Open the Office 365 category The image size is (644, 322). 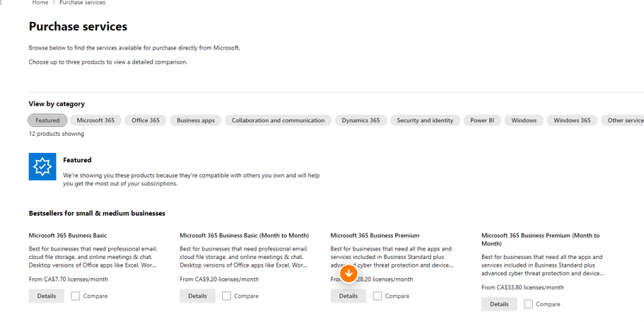(x=146, y=120)
